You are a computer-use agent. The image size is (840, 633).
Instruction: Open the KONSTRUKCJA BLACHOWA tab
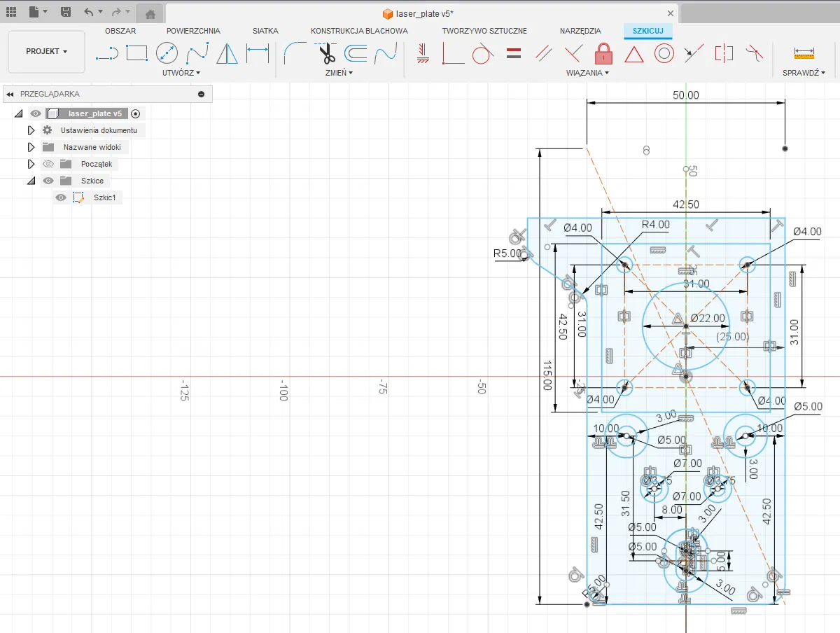pos(359,31)
